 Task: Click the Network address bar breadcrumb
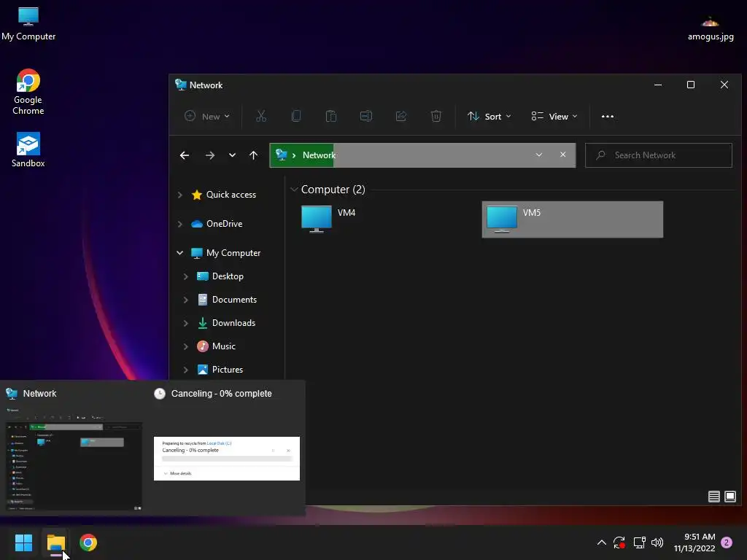(319, 155)
